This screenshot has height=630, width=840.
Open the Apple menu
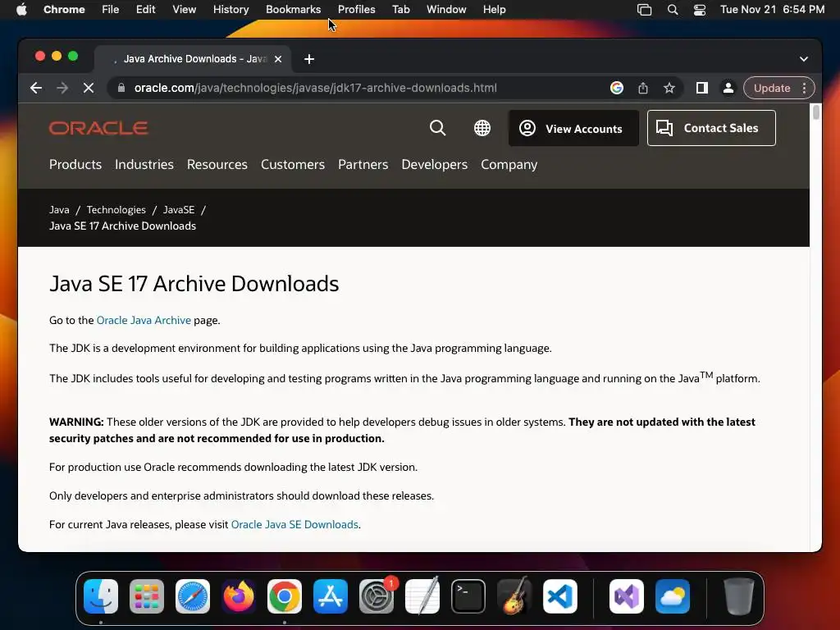point(21,10)
